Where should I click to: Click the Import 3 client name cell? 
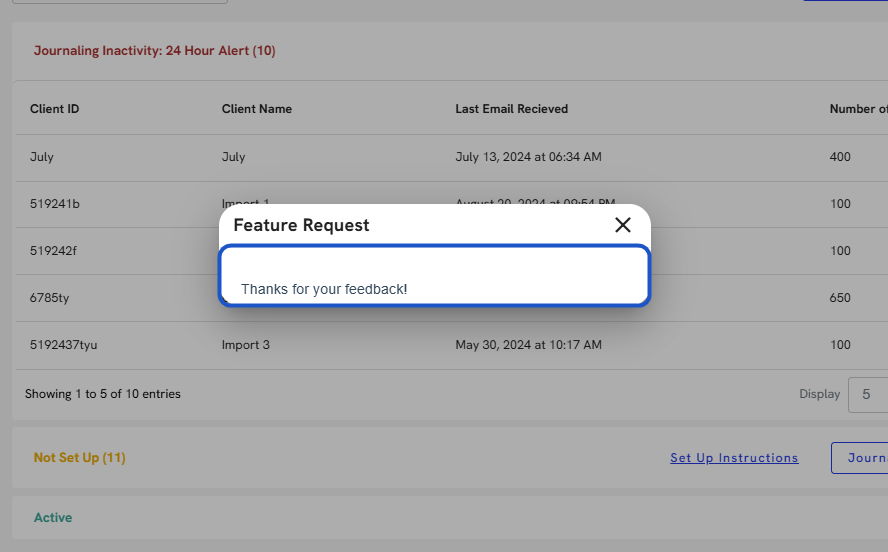(x=246, y=345)
